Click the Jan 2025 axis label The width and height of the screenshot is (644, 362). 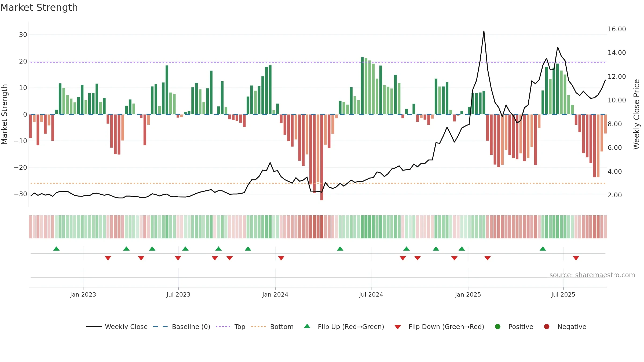click(x=468, y=294)
